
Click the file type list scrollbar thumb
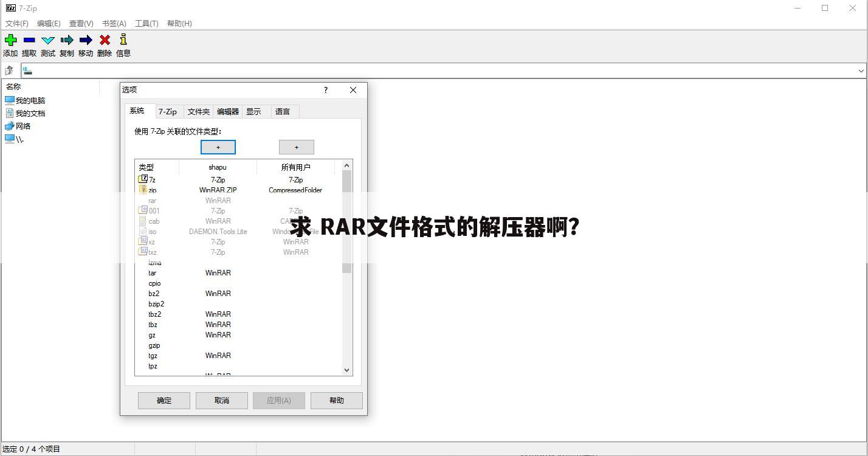click(347, 222)
